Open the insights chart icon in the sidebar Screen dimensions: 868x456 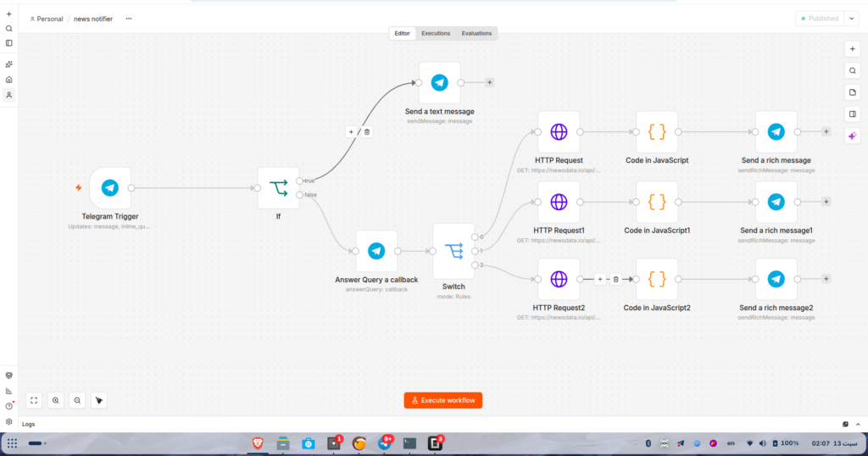coord(8,391)
